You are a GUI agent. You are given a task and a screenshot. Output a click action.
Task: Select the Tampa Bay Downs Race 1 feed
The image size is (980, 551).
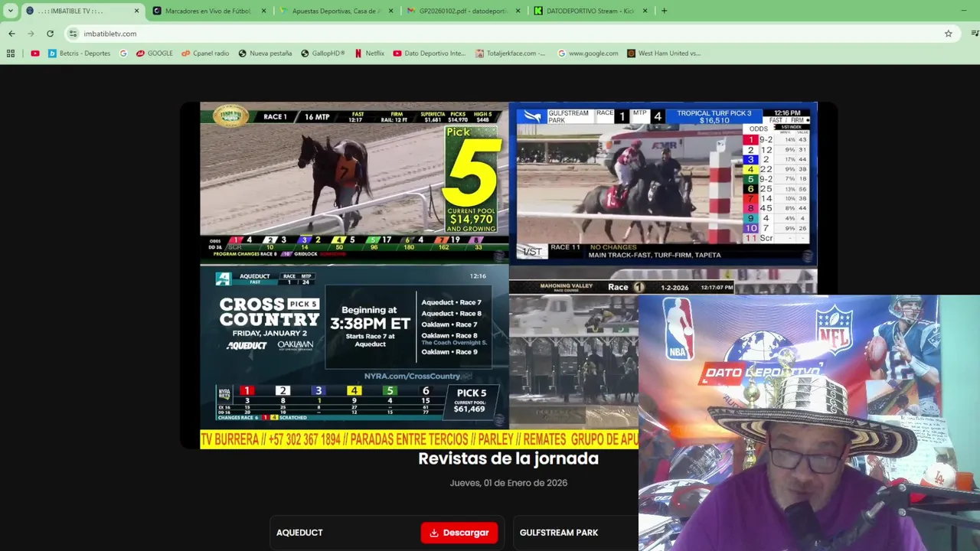click(354, 182)
